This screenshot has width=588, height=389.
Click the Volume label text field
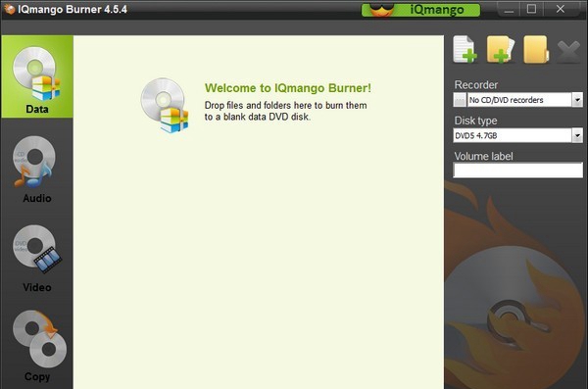point(517,170)
